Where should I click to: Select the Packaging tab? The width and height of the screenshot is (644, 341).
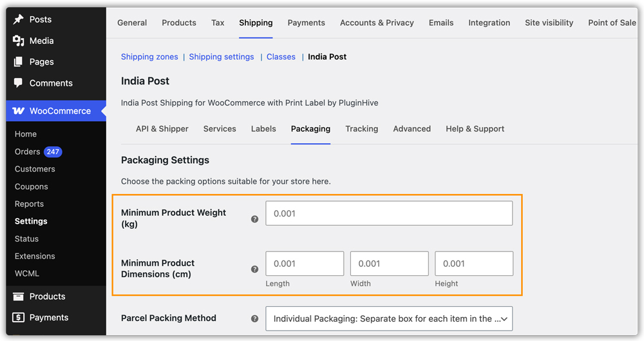[310, 129]
